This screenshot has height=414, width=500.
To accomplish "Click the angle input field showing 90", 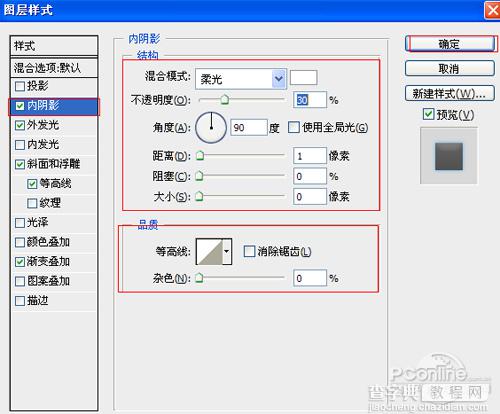I will coord(249,127).
